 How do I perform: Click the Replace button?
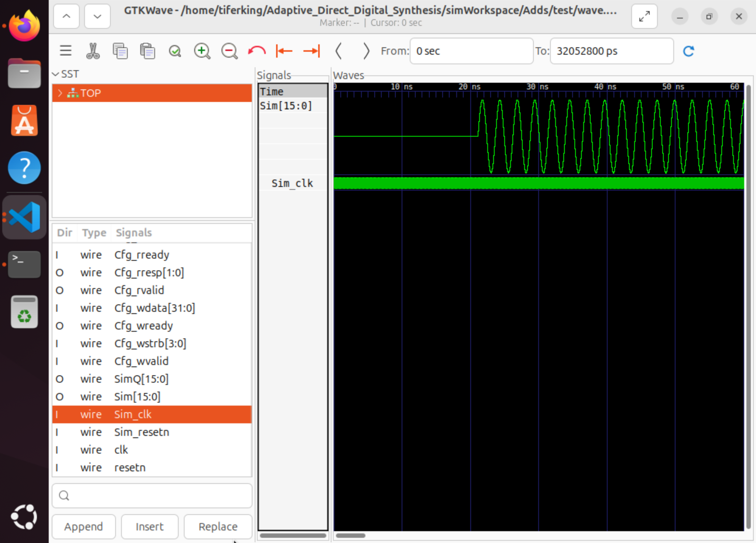[218, 526]
